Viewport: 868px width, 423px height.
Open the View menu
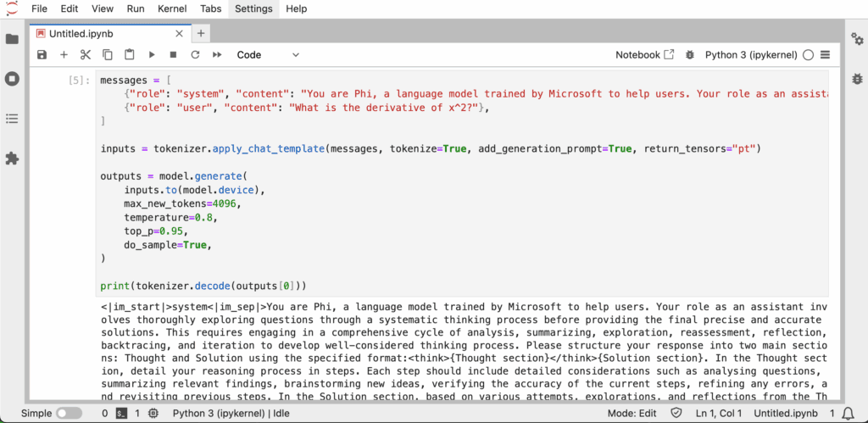(102, 8)
